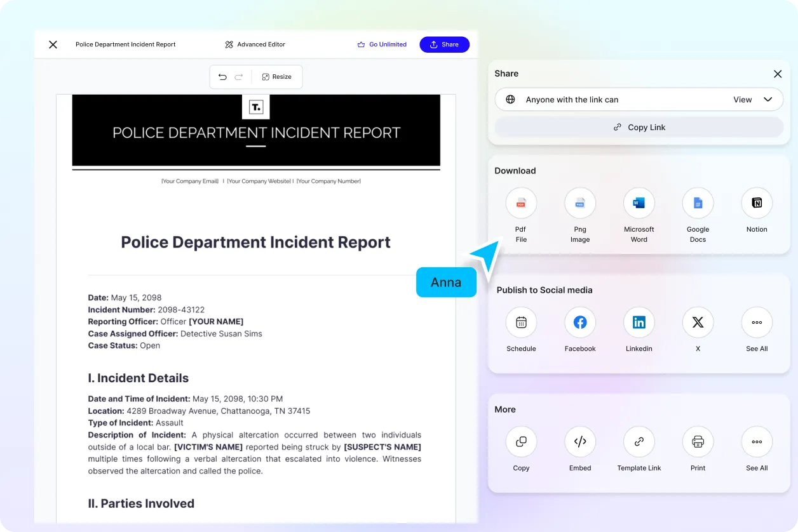Screen dimensions: 798x532
Task: Click 'II. Parties Involved' heading
Action: tap(141, 503)
